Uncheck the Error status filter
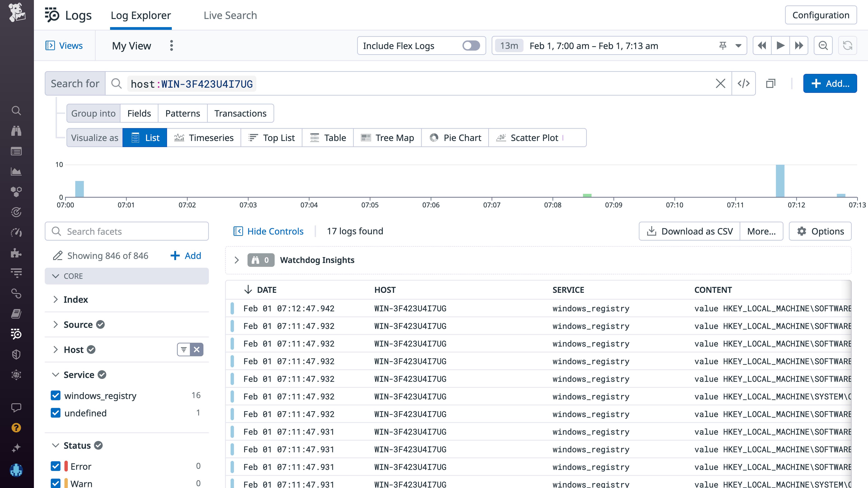The width and height of the screenshot is (868, 488). [56, 466]
